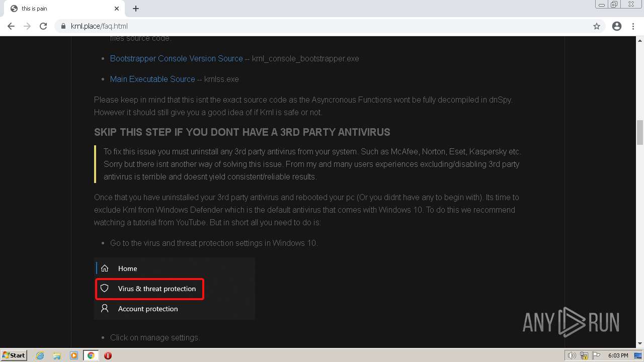Click the browser forward arrow
This screenshot has height=362, width=644.
27,26
